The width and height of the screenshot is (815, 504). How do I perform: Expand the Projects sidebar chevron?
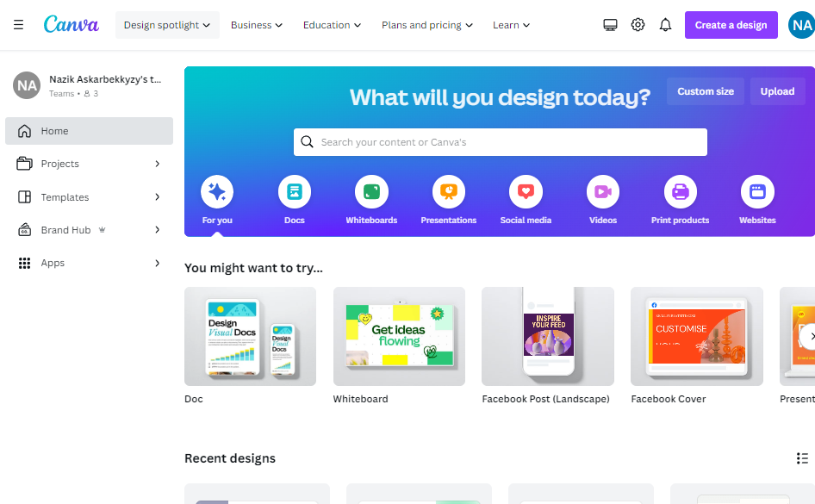[157, 164]
